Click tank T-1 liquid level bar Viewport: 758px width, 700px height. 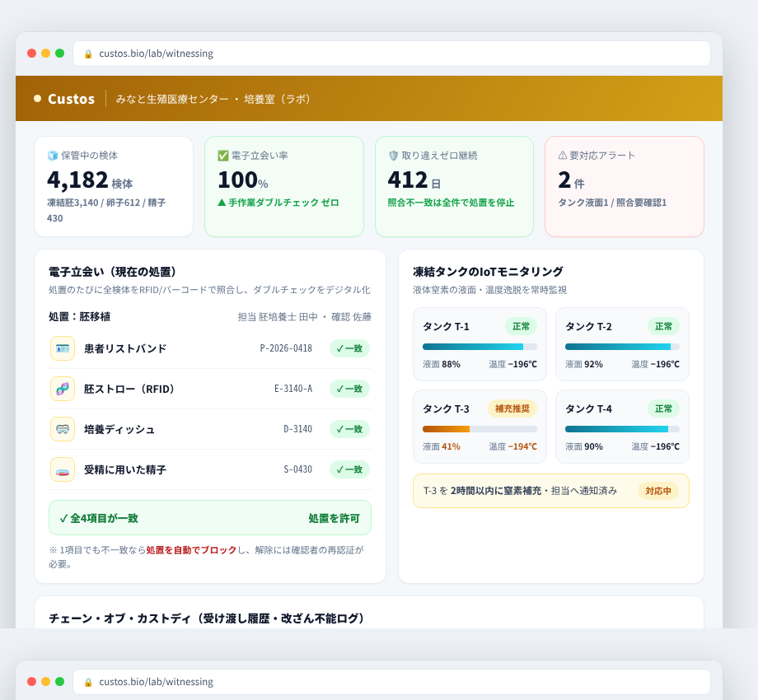coord(480,347)
